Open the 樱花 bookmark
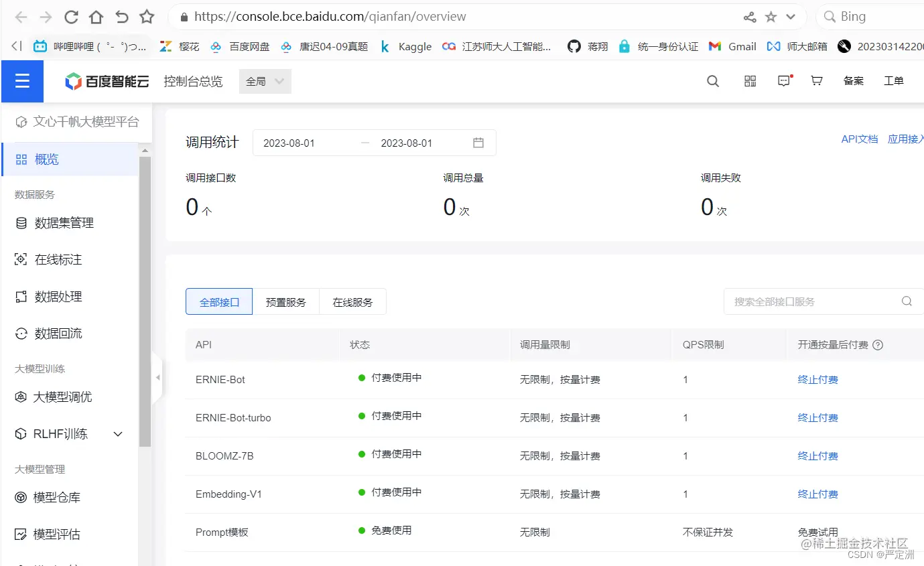Image resolution: width=924 pixels, height=566 pixels. click(x=180, y=46)
